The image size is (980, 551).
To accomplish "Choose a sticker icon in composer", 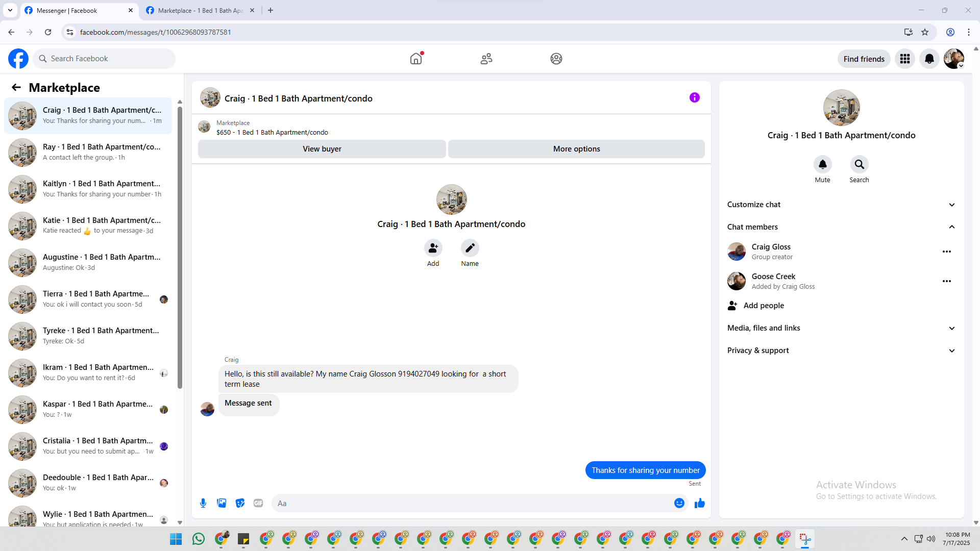I will (240, 503).
